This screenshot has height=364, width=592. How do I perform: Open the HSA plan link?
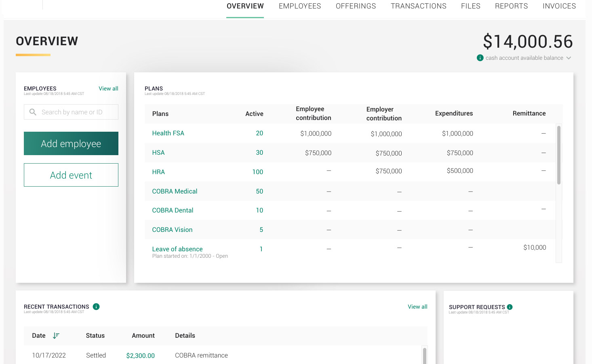158,152
